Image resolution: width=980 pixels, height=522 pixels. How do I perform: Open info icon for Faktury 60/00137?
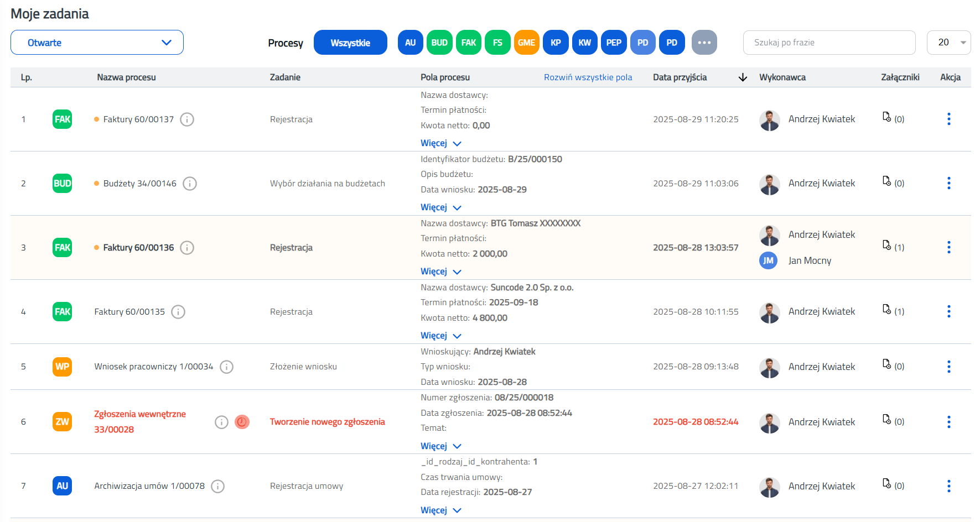point(187,119)
